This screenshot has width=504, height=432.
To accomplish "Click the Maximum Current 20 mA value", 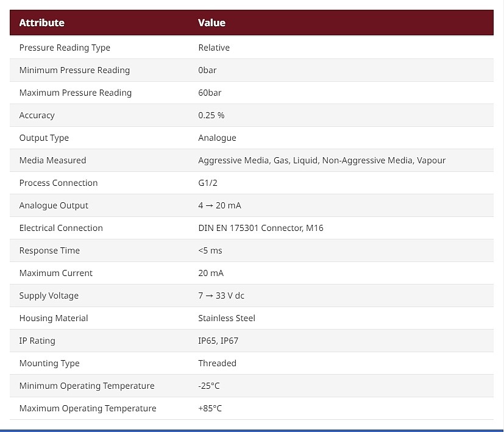I will (211, 273).
